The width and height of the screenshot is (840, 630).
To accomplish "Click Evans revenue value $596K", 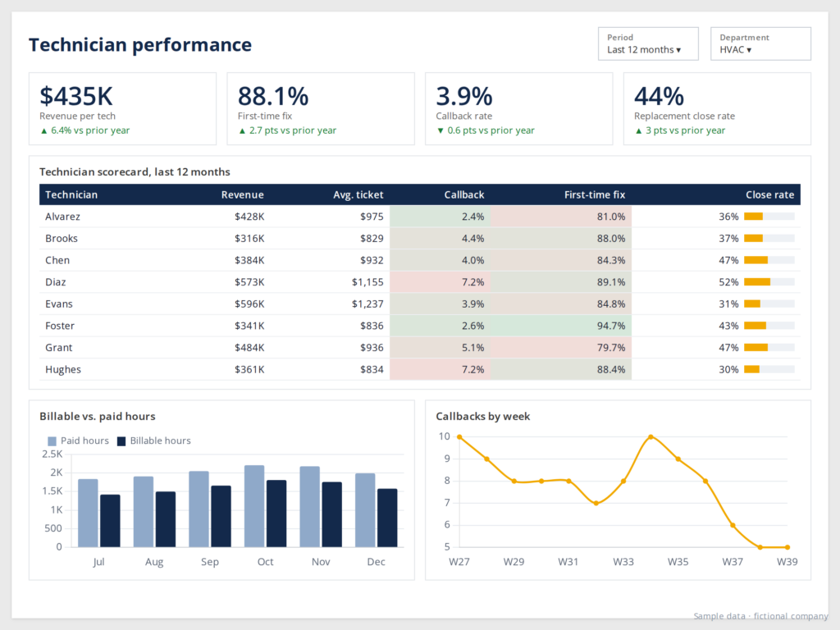I will (x=249, y=304).
